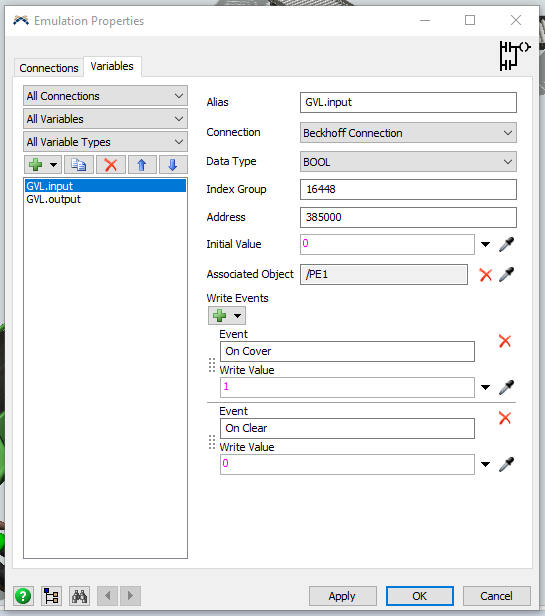Open the tree view icon at bottom
The height and width of the screenshot is (616, 545).
pos(51,596)
